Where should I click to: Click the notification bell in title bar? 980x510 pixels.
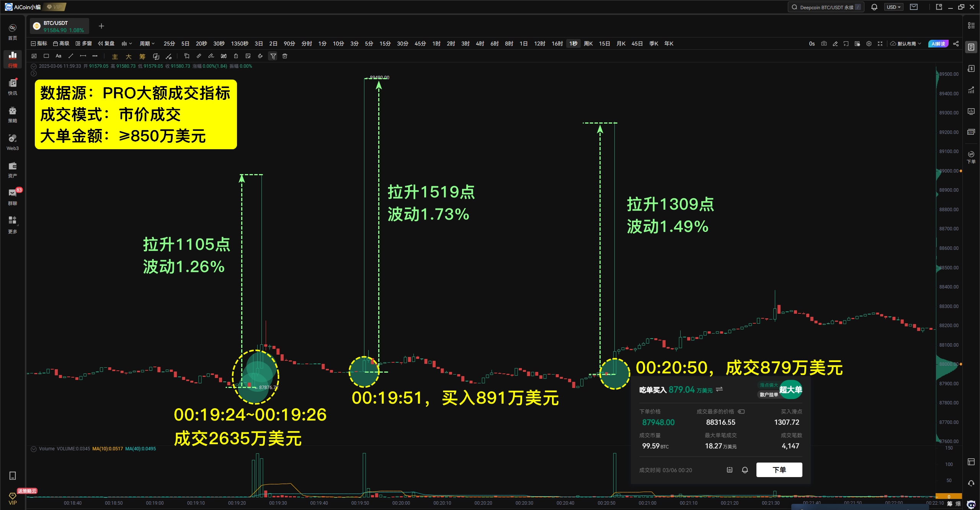tap(874, 7)
